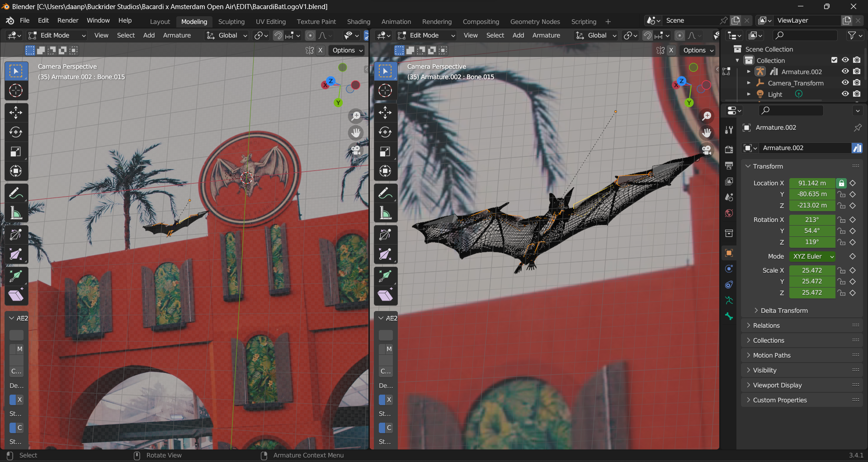Expand the Delta Transform panel

[x=784, y=311]
